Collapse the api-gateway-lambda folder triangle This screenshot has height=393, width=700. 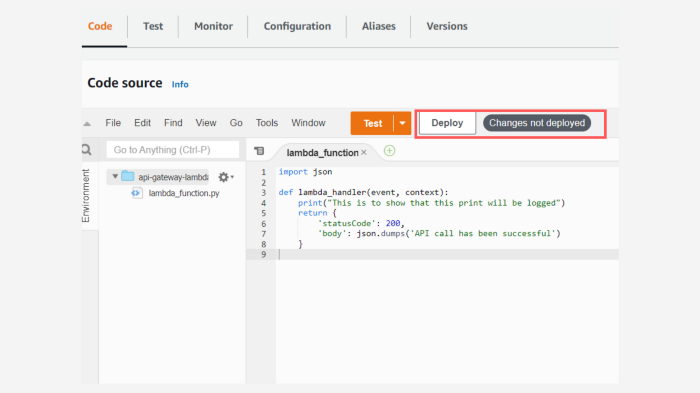[115, 176]
